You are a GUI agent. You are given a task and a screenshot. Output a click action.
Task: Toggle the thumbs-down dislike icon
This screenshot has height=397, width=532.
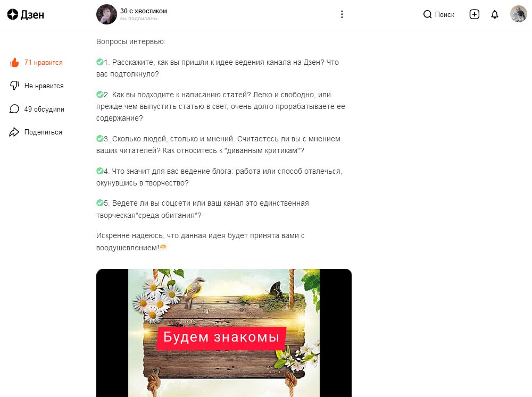click(x=14, y=86)
